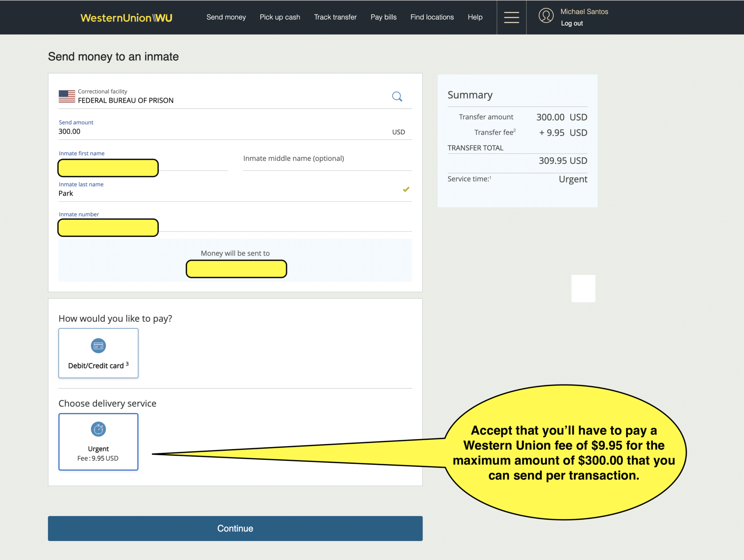Click Transfer fee + 9.95 USD value
This screenshot has height=560, width=744.
(563, 133)
